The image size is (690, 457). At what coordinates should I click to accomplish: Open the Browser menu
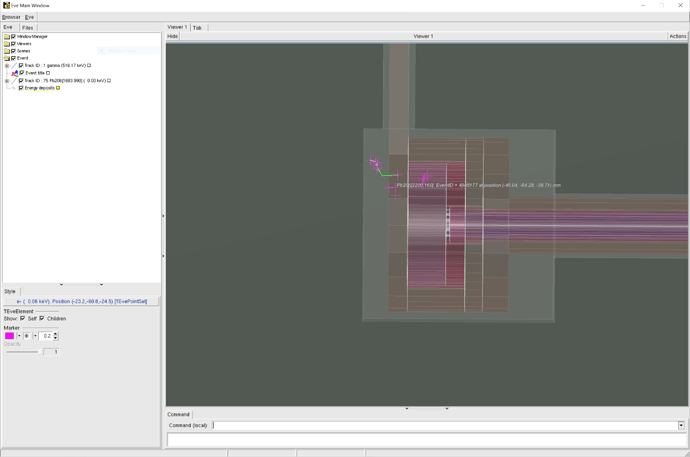click(x=11, y=17)
